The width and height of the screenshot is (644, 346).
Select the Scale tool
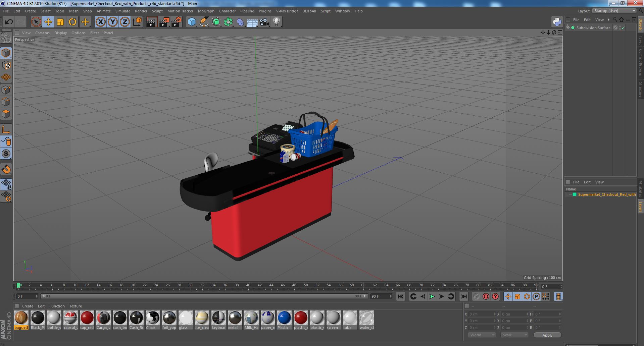[60, 22]
